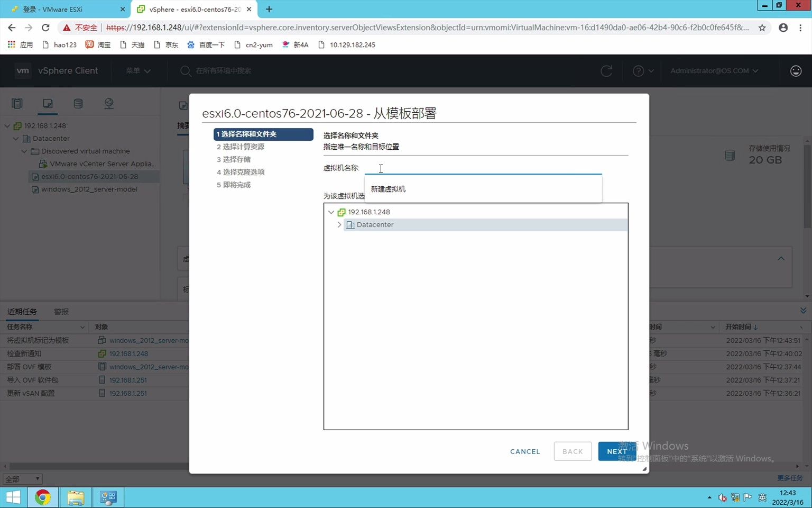Viewport: 812px width, 508px height.
Task: Open a new browser tab
Action: coord(269,9)
